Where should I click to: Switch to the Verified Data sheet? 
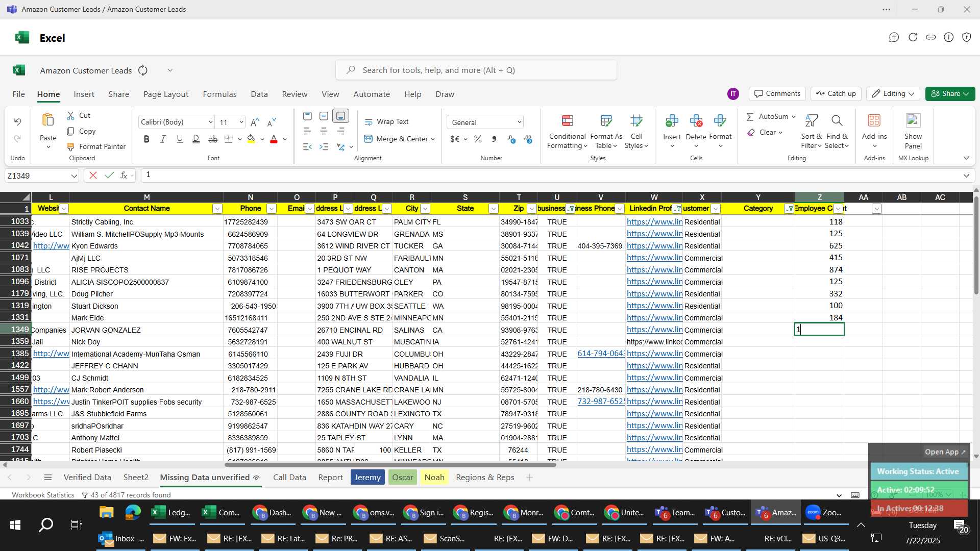(87, 478)
